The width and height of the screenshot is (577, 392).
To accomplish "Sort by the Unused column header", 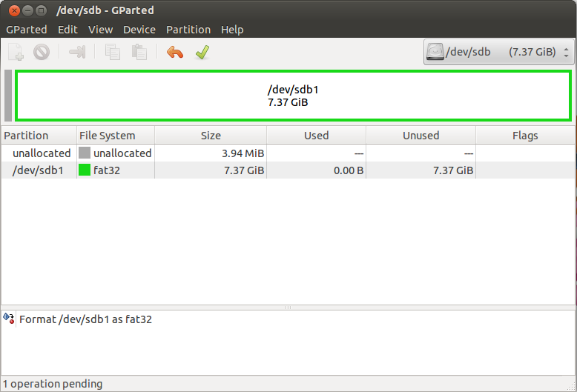I will click(x=421, y=136).
